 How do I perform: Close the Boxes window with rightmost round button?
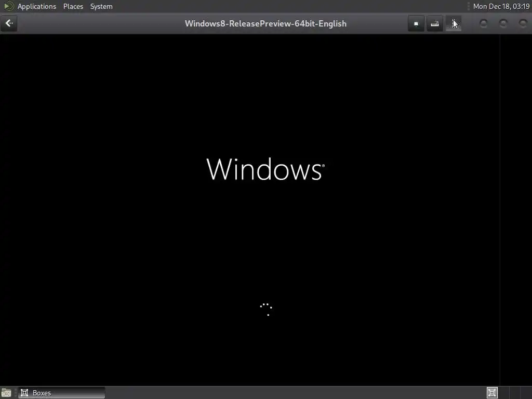tap(523, 23)
